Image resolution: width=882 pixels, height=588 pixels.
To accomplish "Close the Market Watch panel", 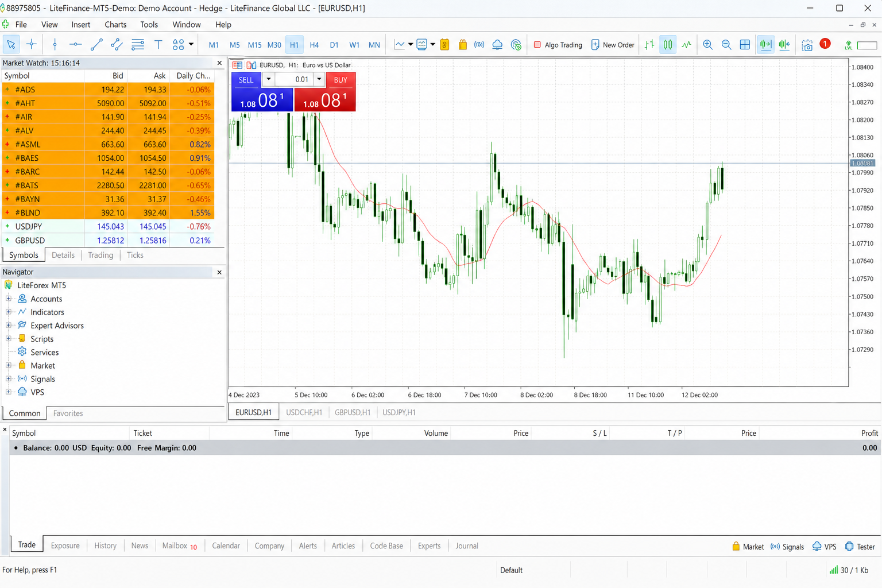I will 219,63.
